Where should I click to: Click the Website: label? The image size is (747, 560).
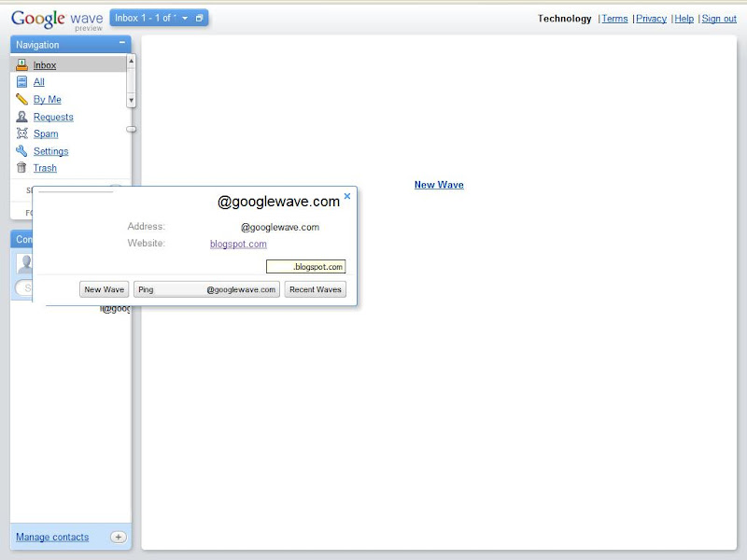tap(147, 243)
